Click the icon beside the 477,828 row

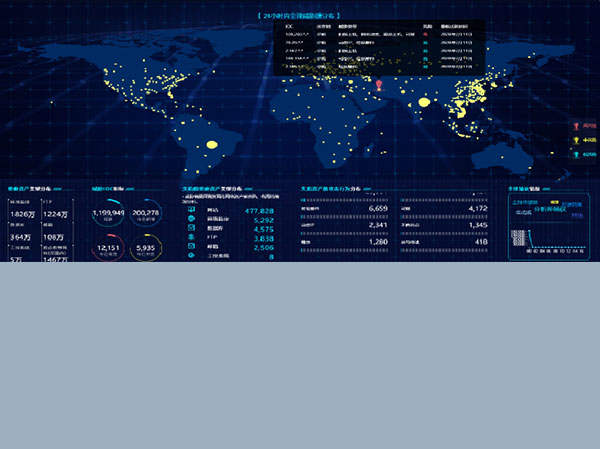(x=191, y=211)
